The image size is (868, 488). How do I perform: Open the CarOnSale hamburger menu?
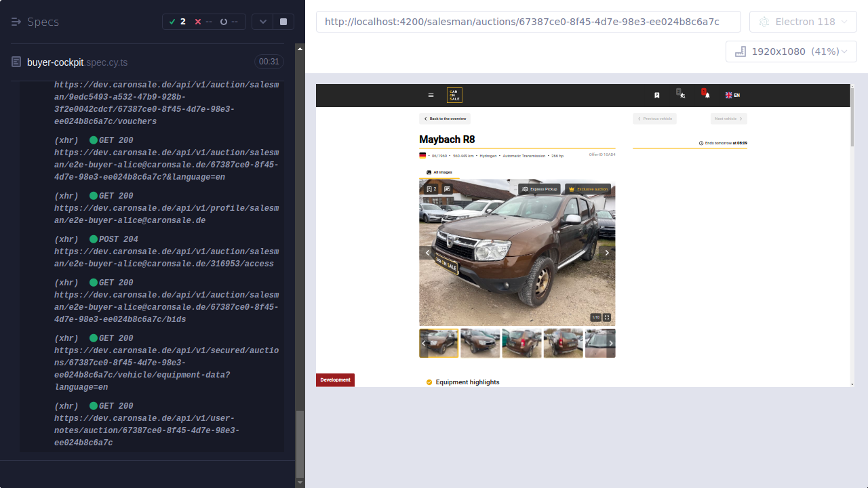point(431,95)
